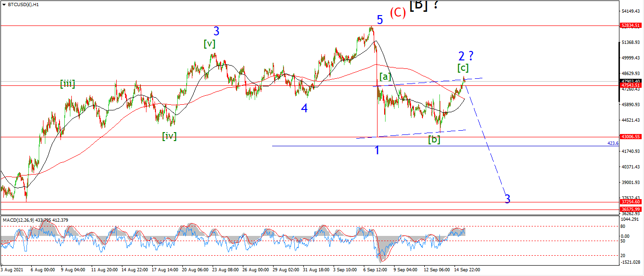This screenshot has height=276, width=644.
Task: Click the MACD(12,26,9) indicator label
Action: [x=18, y=220]
